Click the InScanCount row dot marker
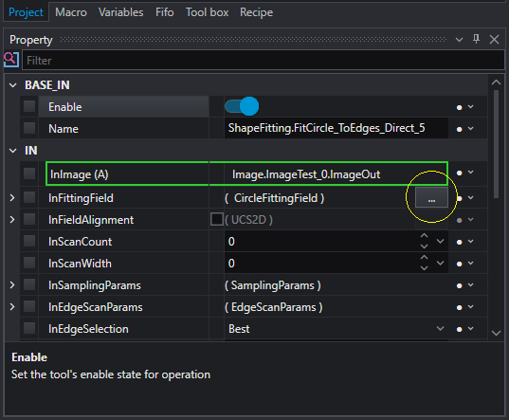509x420 pixels. point(459,242)
